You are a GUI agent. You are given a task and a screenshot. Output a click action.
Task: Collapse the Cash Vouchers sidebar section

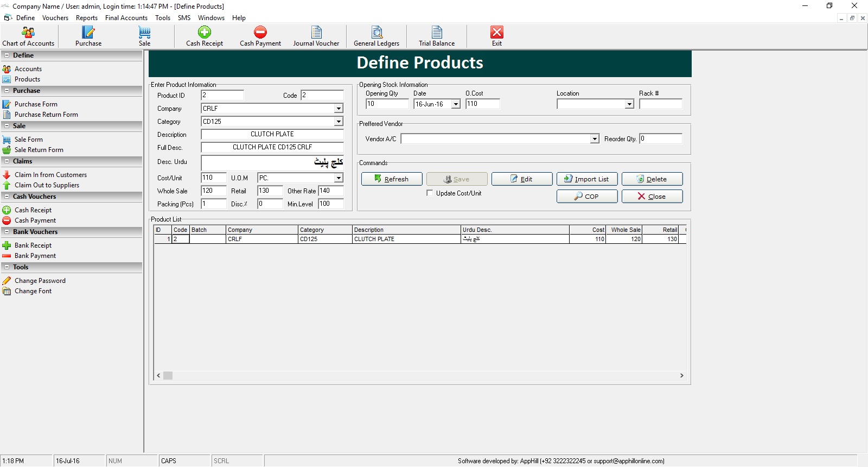(x=7, y=197)
